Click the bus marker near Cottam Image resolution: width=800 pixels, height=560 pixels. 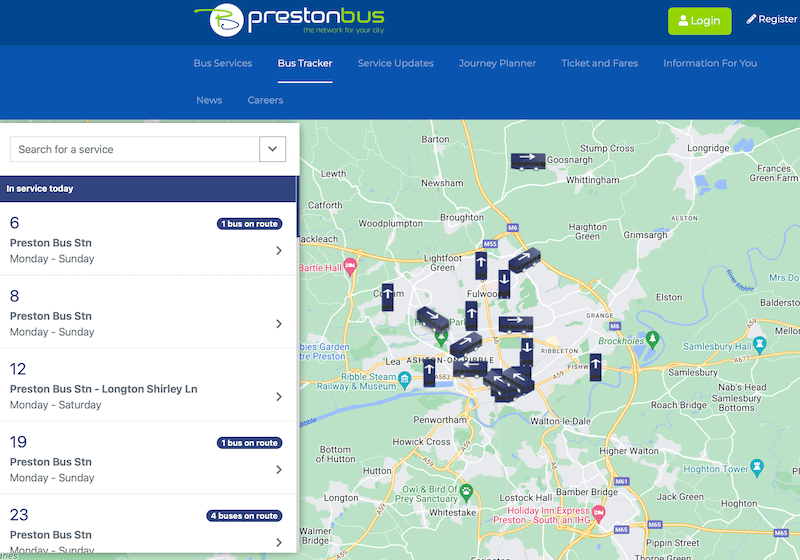coord(387,297)
